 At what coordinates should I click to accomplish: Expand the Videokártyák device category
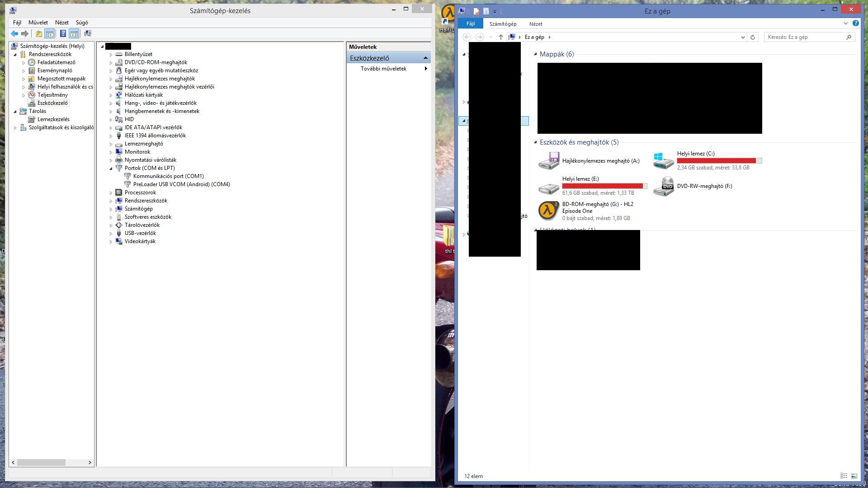click(x=111, y=242)
